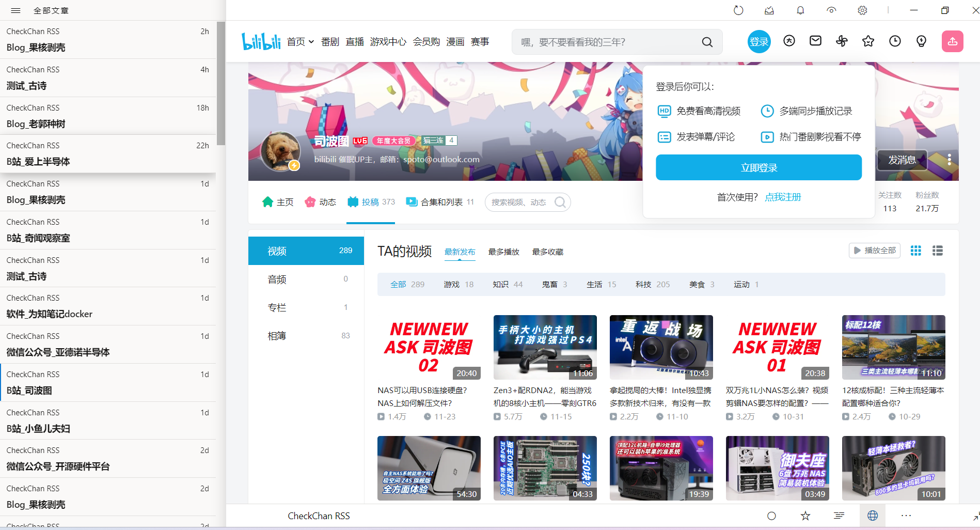Click the refresh icon in top toolbar
Image resolution: width=980 pixels, height=530 pixels.
pos(738,10)
